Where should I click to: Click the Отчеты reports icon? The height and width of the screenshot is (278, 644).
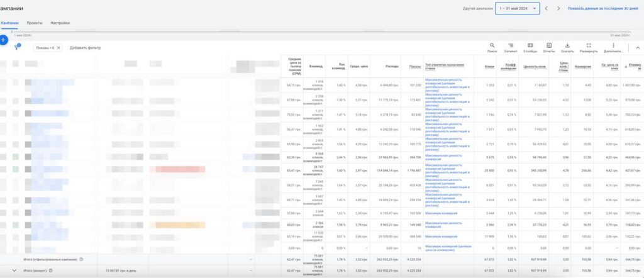[549, 46]
